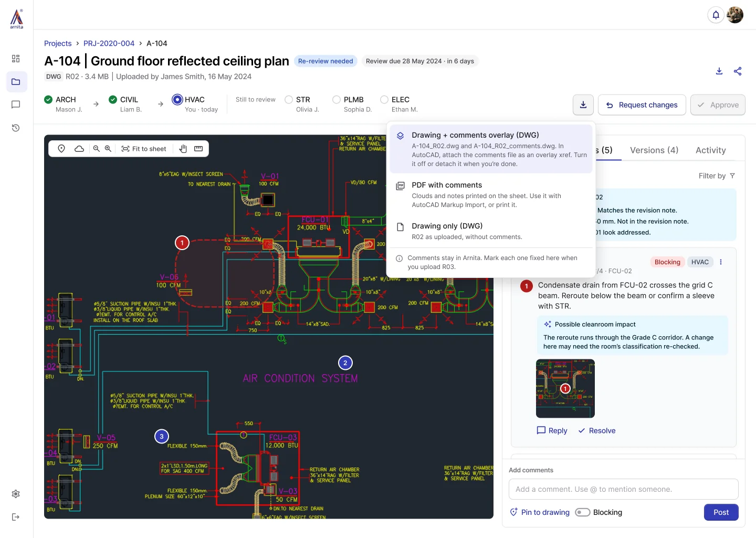The image size is (756, 538).
Task: Open the projects folder sidebar icon
Action: tap(16, 81)
